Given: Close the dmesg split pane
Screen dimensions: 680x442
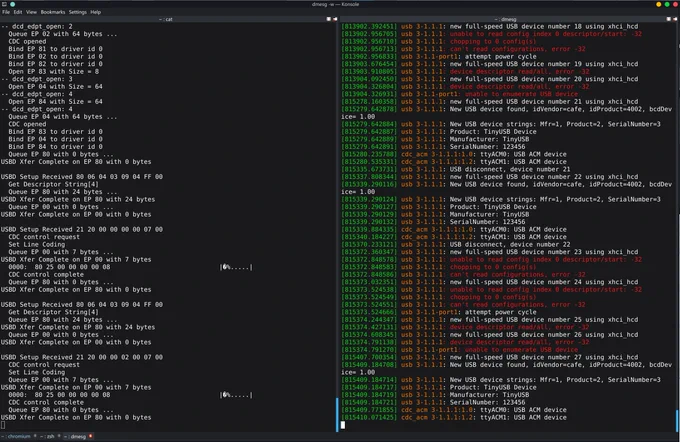Looking at the screenshot, I should click(674, 19).
